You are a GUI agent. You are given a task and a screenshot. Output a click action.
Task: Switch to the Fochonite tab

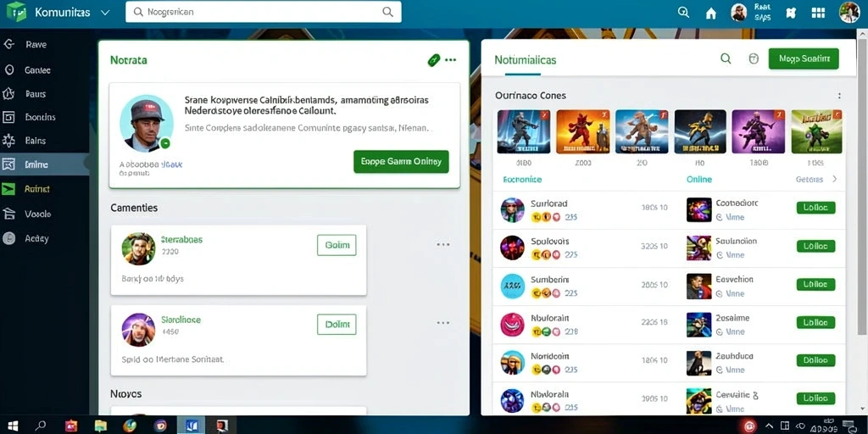[522, 180]
